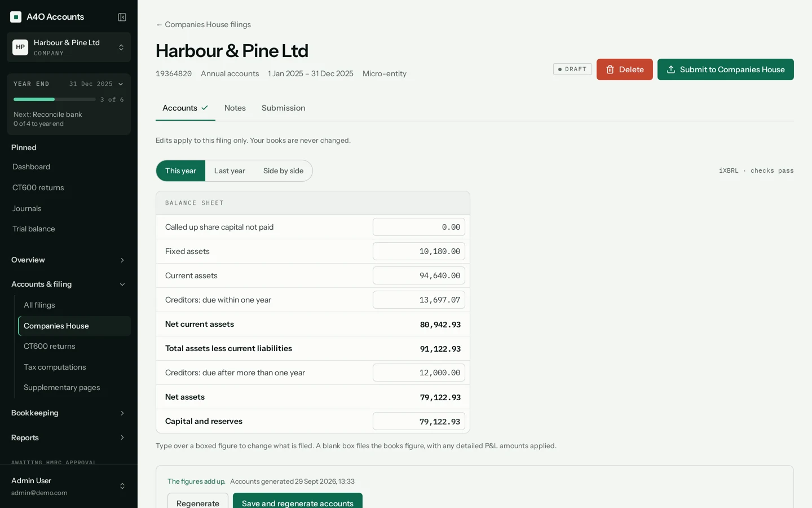Click the Pinned section heading
The width and height of the screenshot is (812, 508).
click(24, 148)
